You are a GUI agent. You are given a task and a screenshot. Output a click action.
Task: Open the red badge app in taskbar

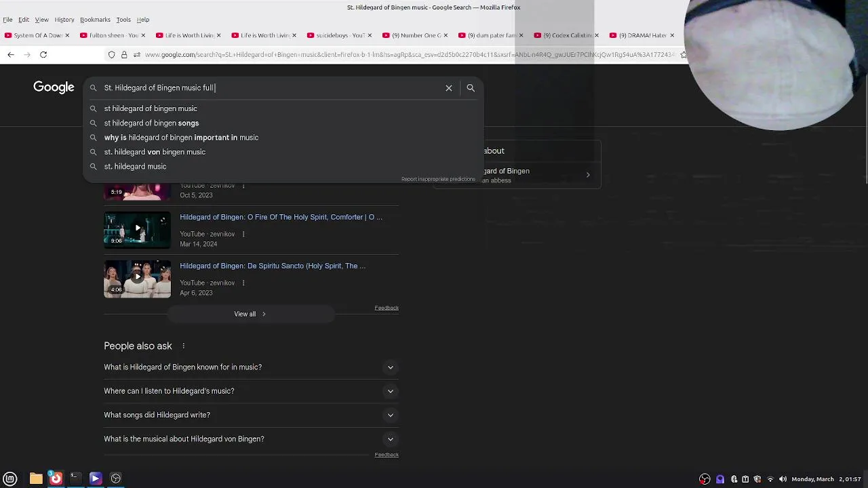(56, 479)
